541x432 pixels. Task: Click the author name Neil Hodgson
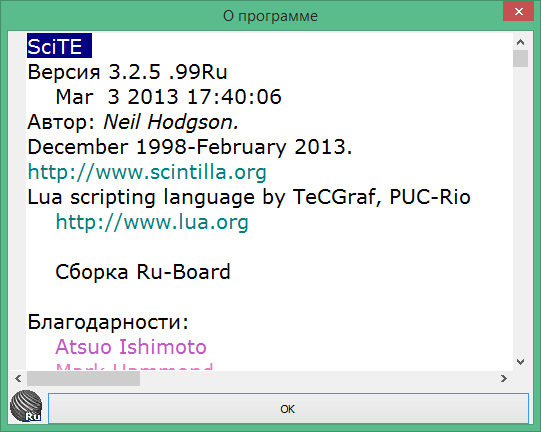point(171,122)
